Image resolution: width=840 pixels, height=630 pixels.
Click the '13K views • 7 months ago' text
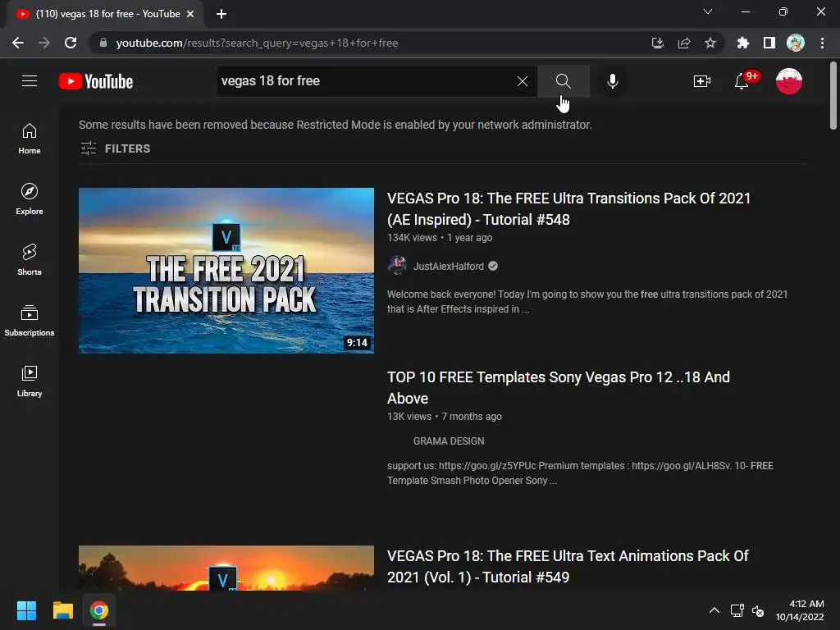click(x=445, y=417)
